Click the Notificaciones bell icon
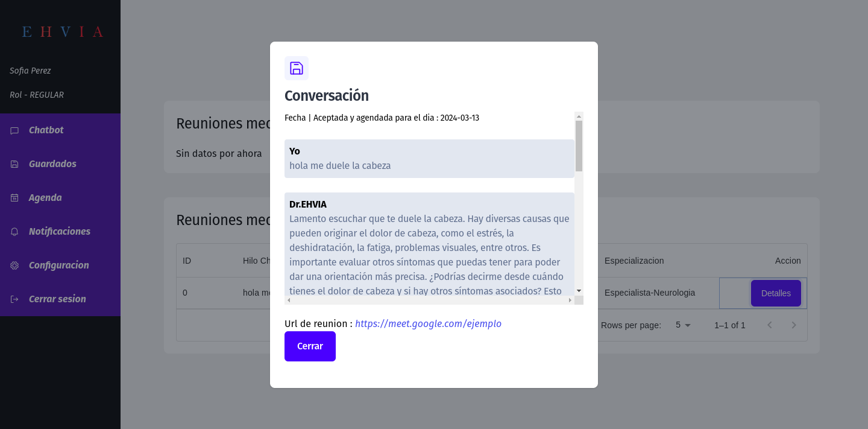 click(14, 232)
